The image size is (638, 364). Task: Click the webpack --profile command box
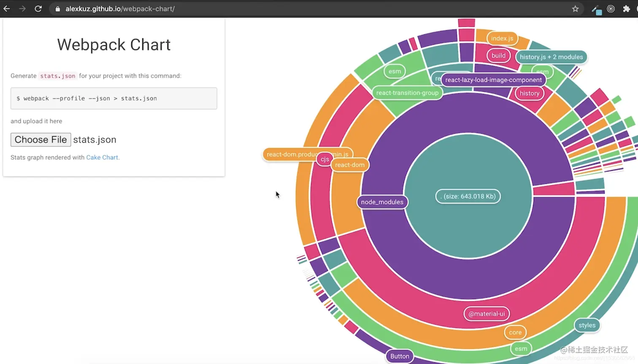pos(114,98)
